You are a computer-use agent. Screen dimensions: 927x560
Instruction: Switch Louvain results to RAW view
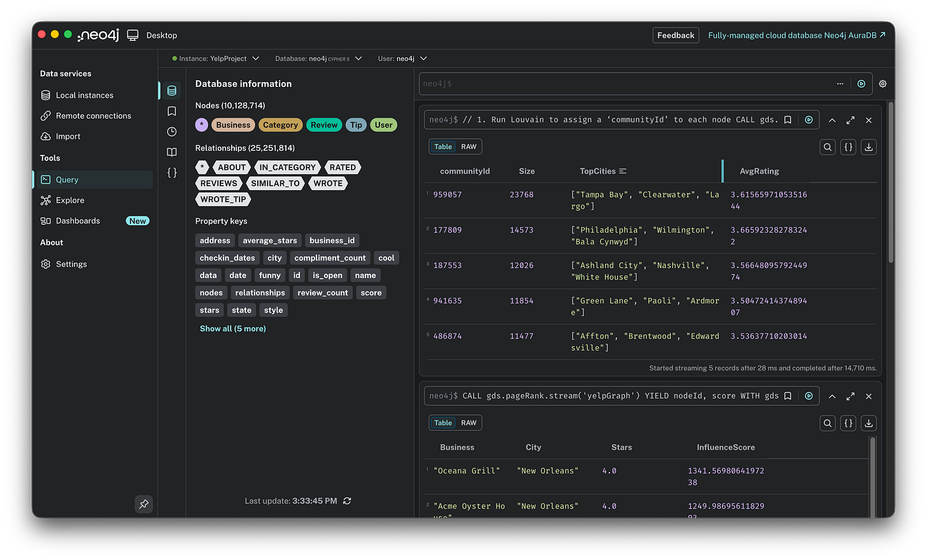[469, 147]
